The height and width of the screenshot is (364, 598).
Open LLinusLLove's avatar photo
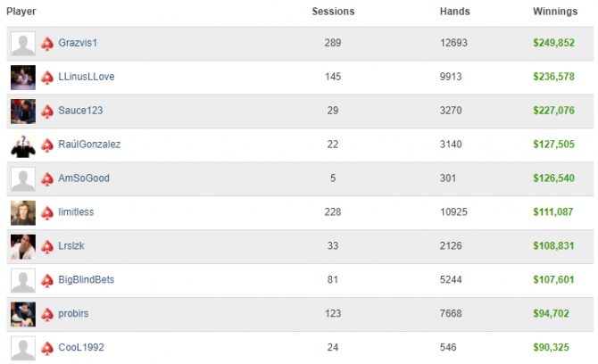click(23, 78)
